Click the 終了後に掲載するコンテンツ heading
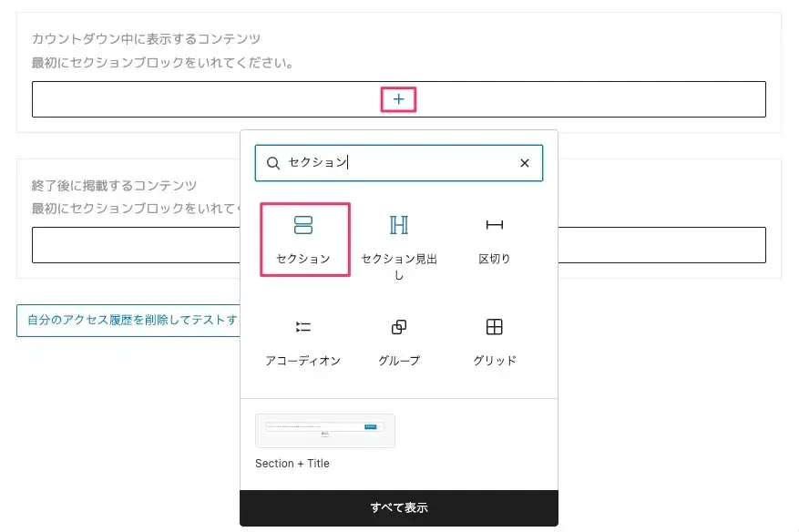 click(115, 185)
